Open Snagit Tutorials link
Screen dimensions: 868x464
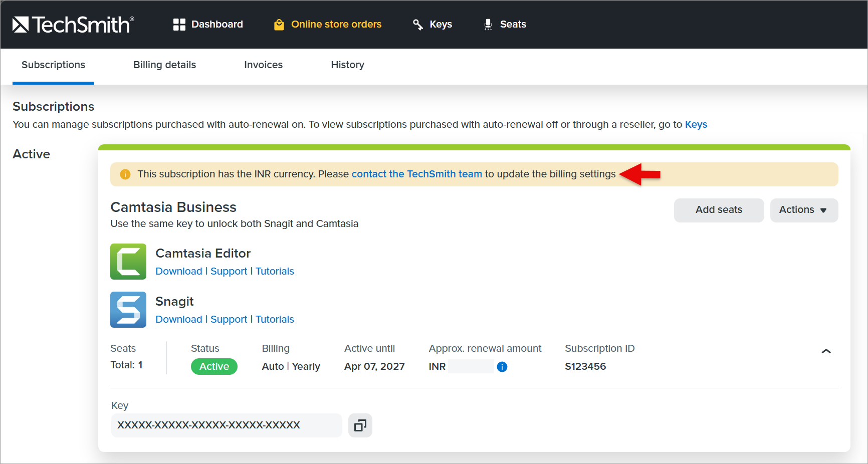coord(275,319)
